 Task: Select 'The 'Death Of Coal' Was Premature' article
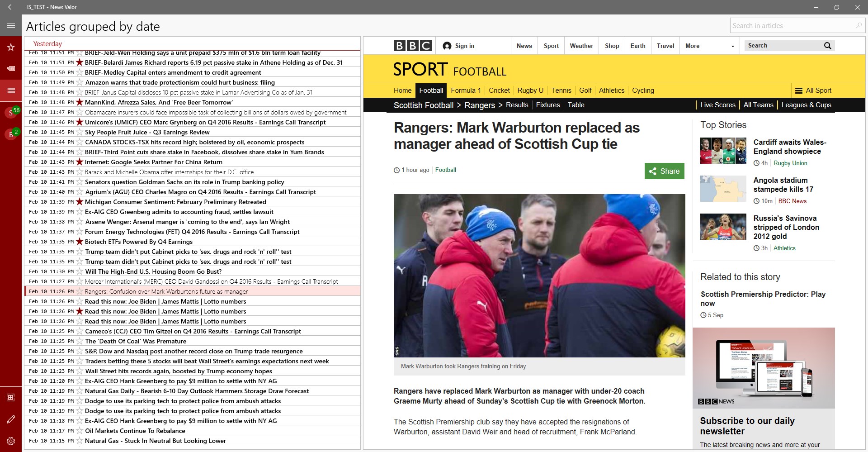point(193,341)
